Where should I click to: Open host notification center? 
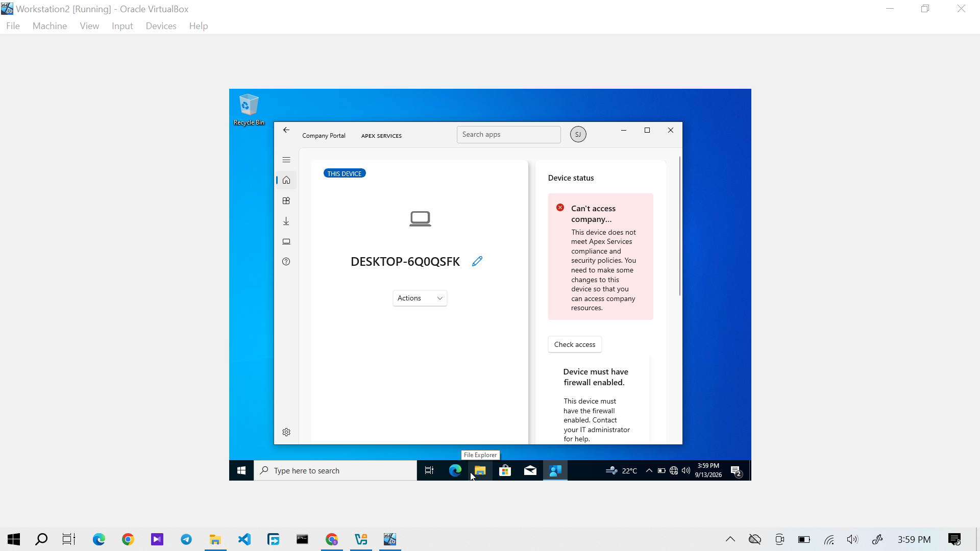954,539
